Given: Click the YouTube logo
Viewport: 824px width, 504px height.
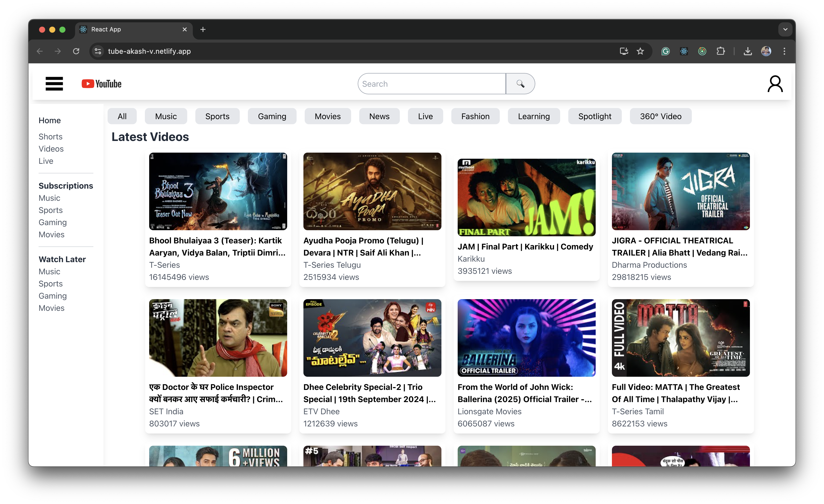Looking at the screenshot, I should [102, 84].
